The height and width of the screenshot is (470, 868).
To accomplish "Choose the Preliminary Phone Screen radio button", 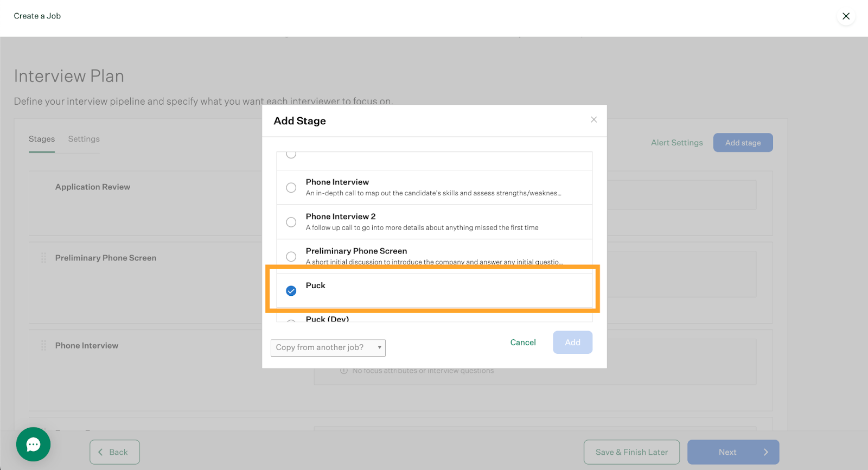I will 291,256.
